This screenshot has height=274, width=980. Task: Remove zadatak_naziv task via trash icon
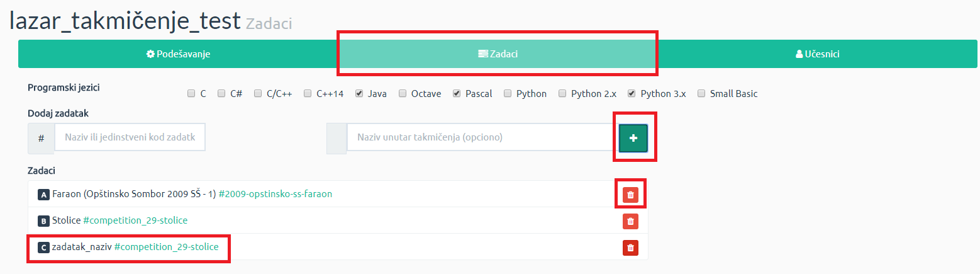[630, 248]
